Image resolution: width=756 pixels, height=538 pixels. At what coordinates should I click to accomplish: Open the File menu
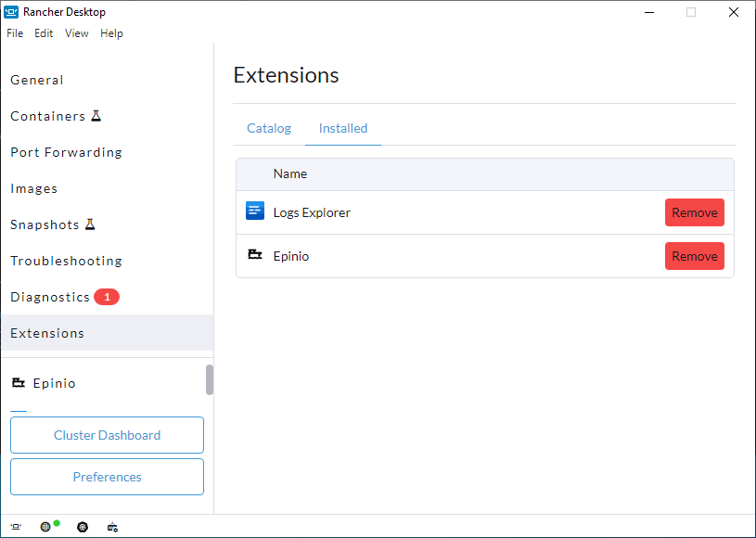pos(15,33)
